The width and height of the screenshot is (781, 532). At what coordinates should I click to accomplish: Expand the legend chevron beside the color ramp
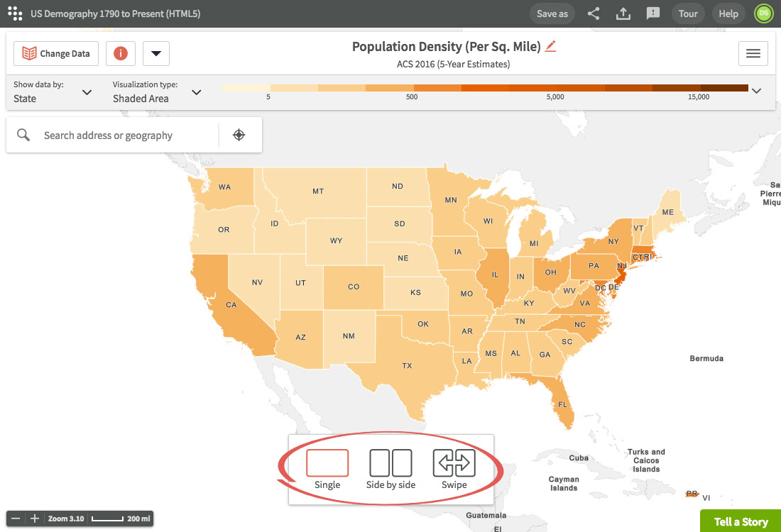point(757,91)
